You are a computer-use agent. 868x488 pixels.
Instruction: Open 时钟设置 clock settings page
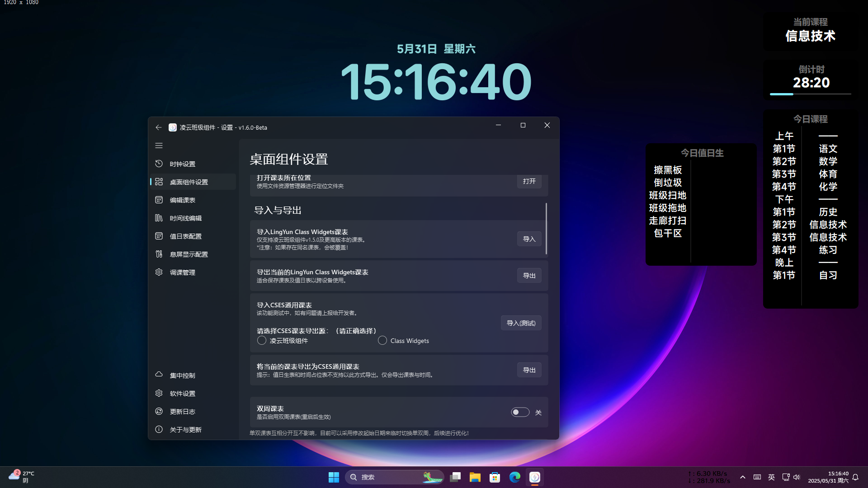point(182,164)
